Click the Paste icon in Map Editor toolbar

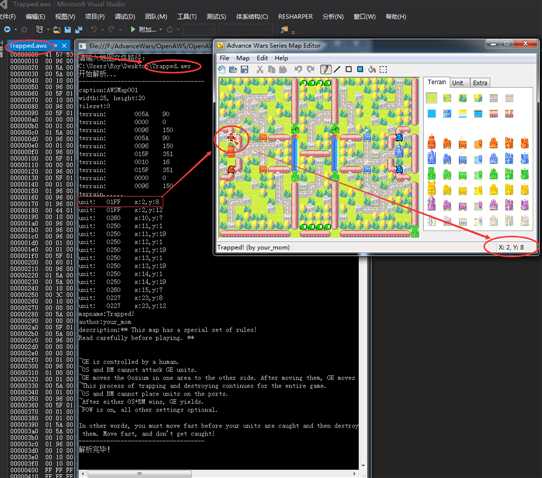283,69
